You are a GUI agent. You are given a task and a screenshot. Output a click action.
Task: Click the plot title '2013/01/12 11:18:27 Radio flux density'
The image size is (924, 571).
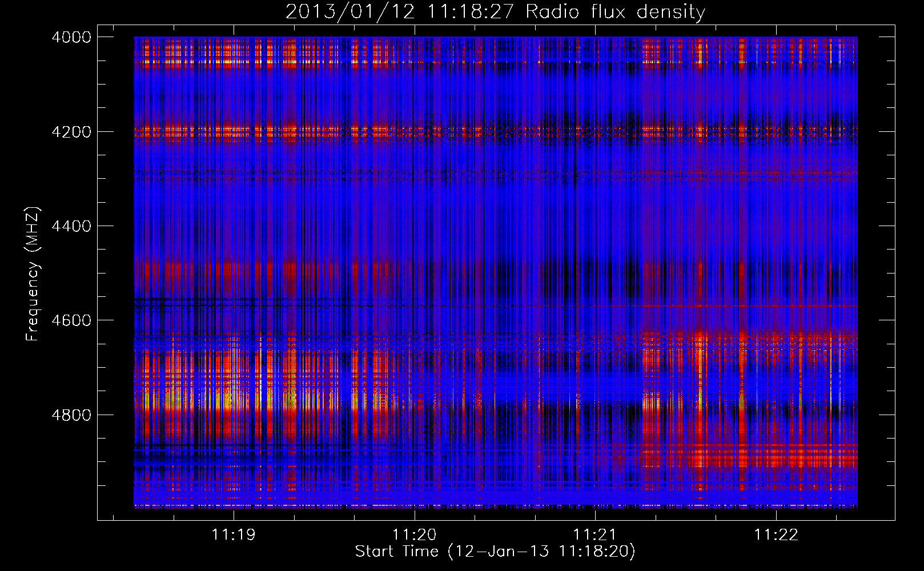pyautogui.click(x=495, y=12)
